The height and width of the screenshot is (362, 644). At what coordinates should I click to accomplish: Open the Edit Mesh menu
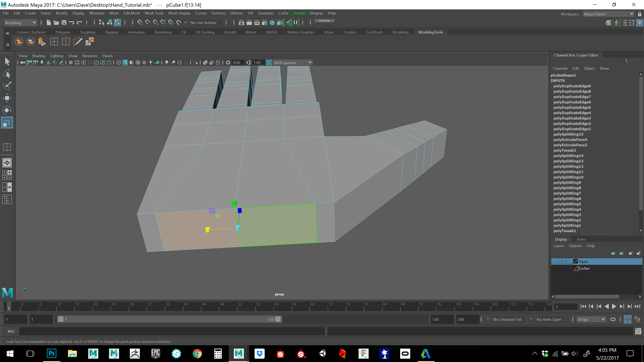coord(131,13)
